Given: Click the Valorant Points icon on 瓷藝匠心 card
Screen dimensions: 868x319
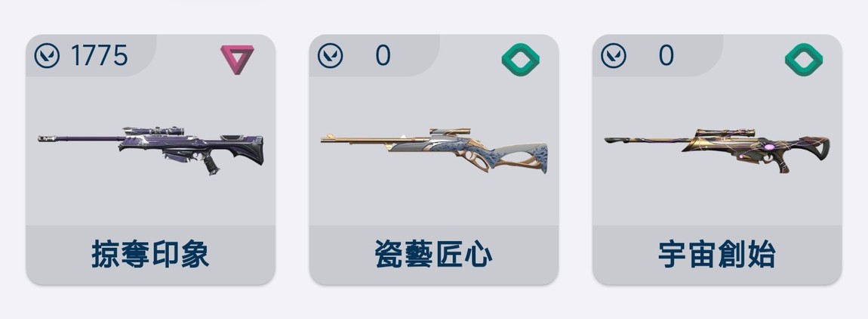Looking at the screenshot, I should coord(331,56).
